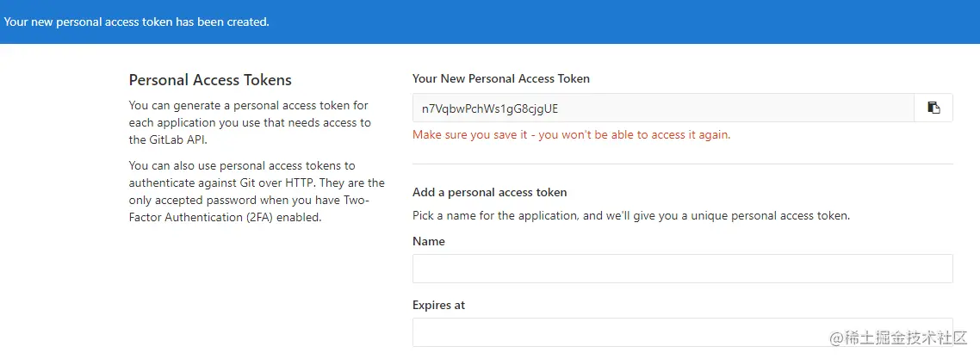Click the @ symbol in the watermark
Viewport: 980px width, 359px height.
836,339
